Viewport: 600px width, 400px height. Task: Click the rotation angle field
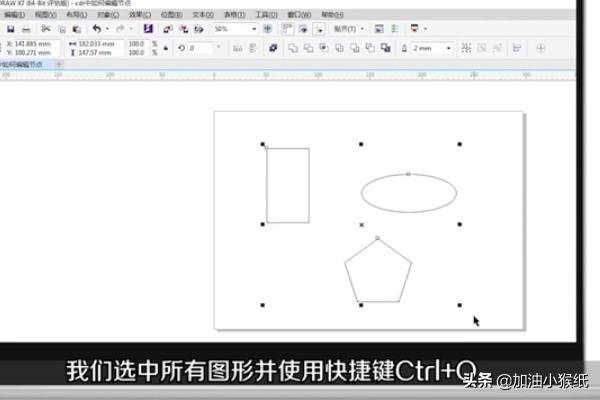[201, 48]
